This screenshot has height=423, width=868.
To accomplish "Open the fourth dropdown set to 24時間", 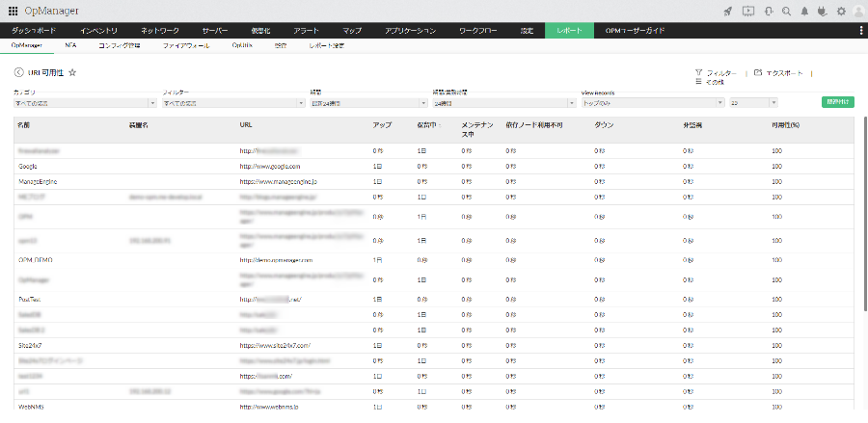I will (x=504, y=103).
